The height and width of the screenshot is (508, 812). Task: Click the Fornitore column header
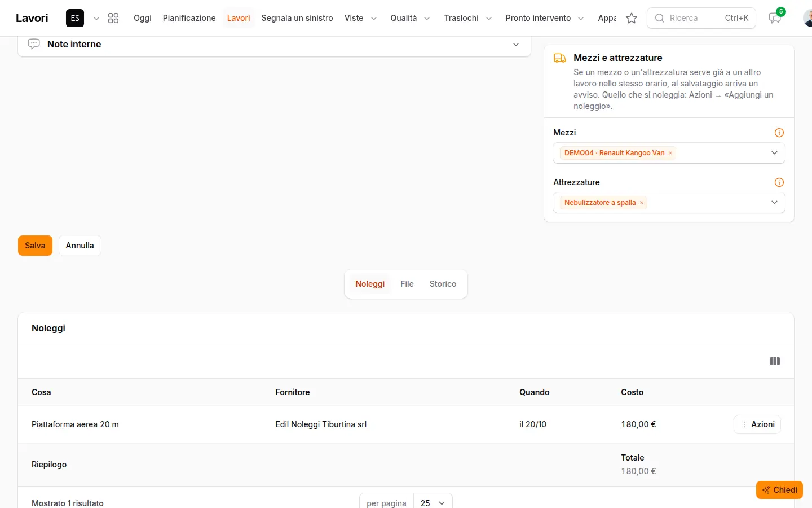click(293, 392)
